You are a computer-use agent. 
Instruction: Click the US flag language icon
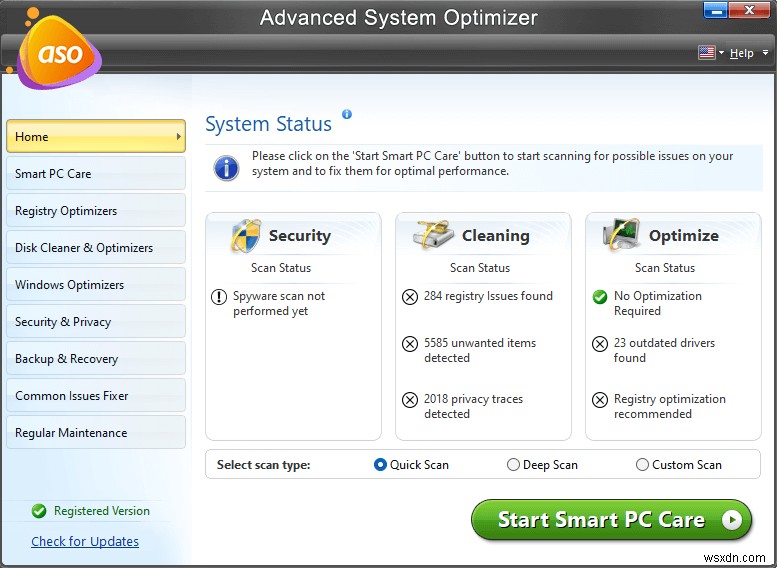pos(706,53)
